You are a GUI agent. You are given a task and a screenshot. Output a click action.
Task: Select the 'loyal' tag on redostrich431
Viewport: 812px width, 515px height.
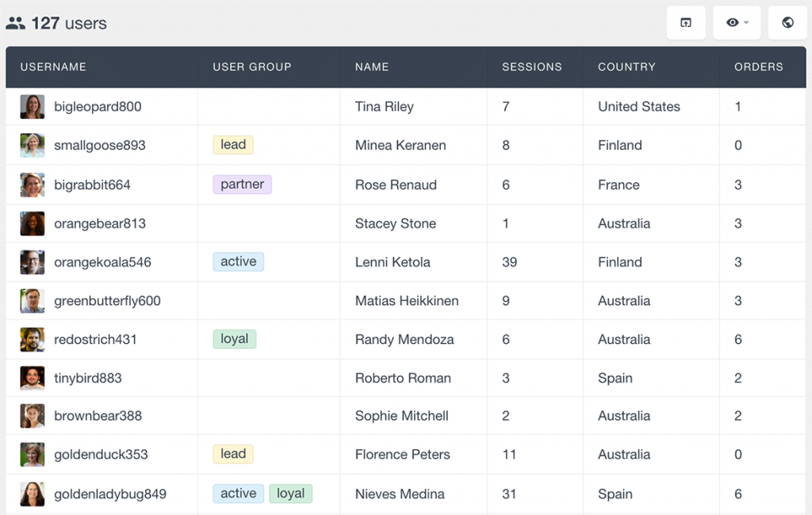234,338
